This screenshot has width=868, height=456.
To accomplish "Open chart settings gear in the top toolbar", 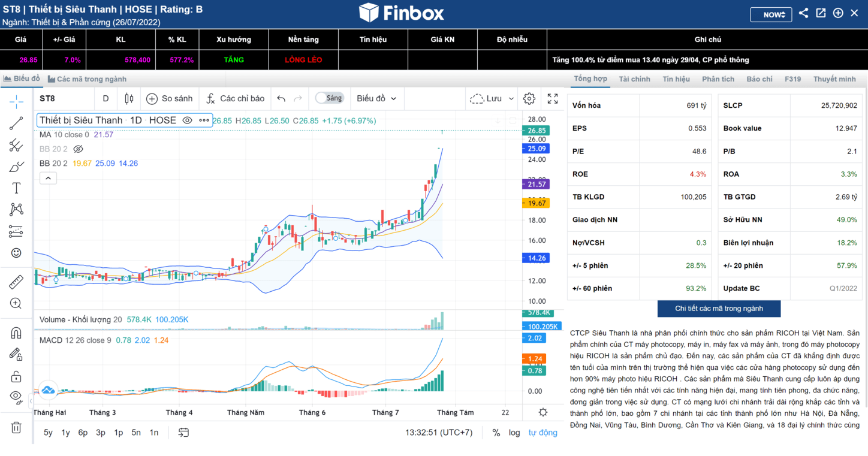I will pyautogui.click(x=529, y=99).
